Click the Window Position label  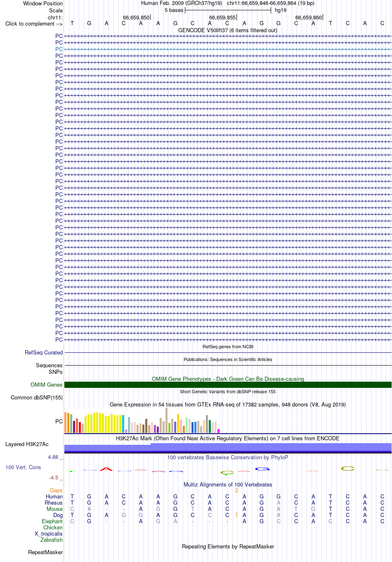click(43, 3)
